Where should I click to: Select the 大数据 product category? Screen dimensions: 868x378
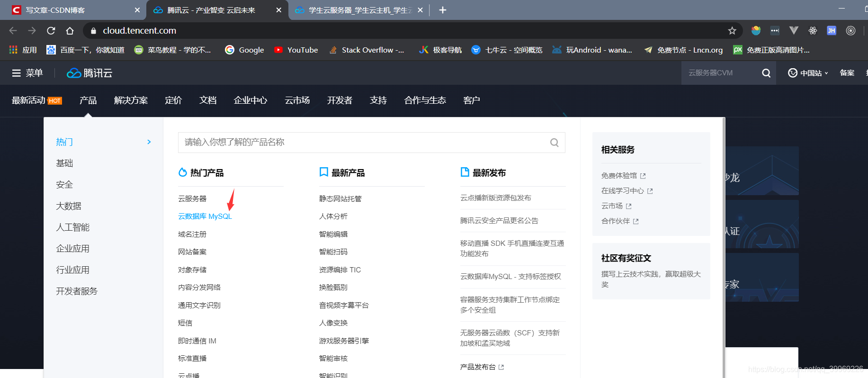point(69,206)
